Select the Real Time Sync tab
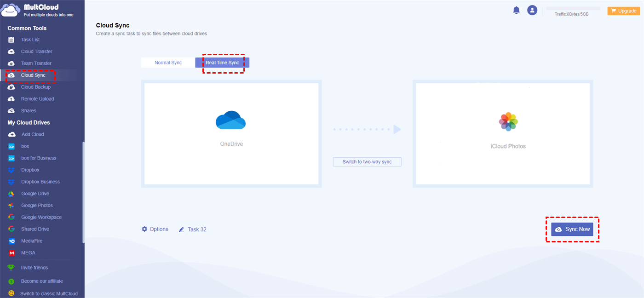Viewport: 644px width, 298px height. coord(222,63)
